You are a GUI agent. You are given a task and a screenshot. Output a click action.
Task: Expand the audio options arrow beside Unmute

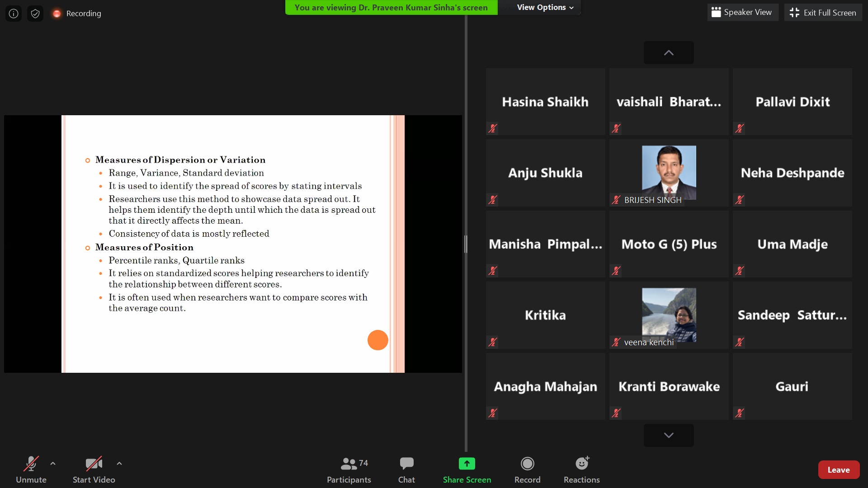pyautogui.click(x=53, y=463)
